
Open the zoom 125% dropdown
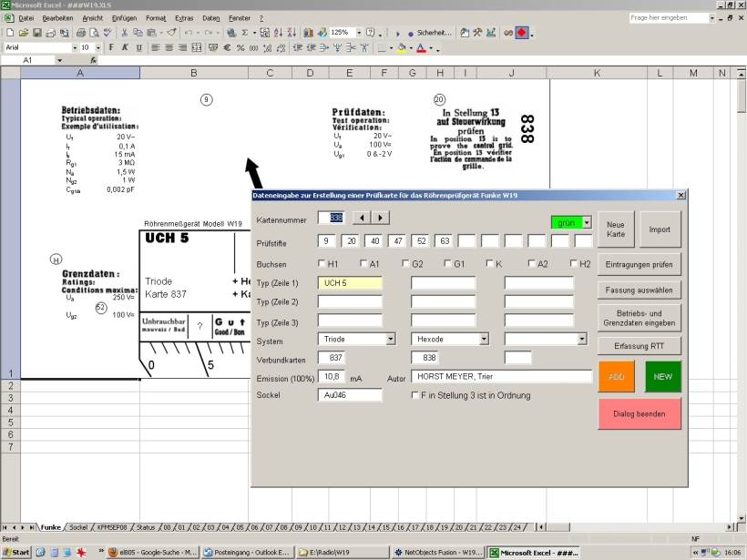click(x=359, y=33)
